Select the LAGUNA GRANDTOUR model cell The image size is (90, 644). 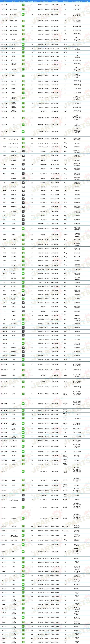pyautogui.click(x=13, y=536)
